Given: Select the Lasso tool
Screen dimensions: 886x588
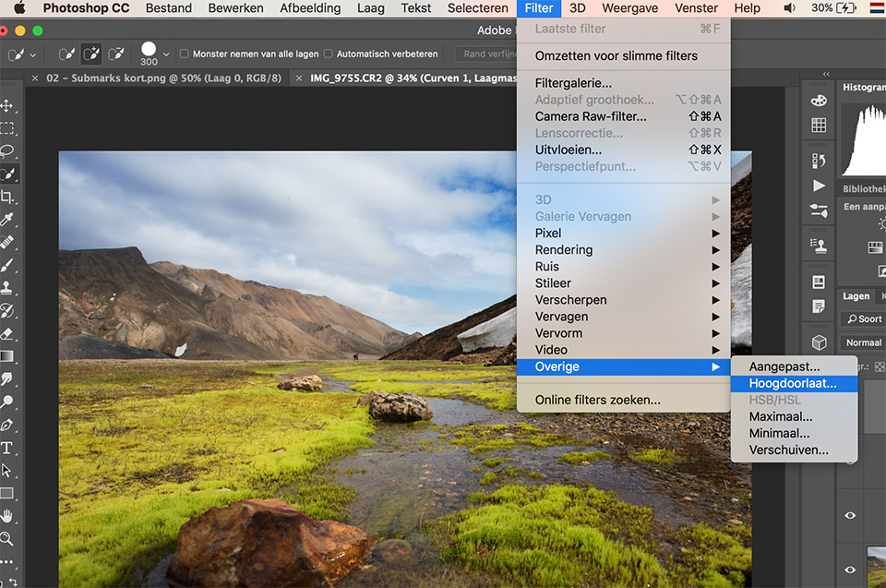Looking at the screenshot, I should click(6, 151).
